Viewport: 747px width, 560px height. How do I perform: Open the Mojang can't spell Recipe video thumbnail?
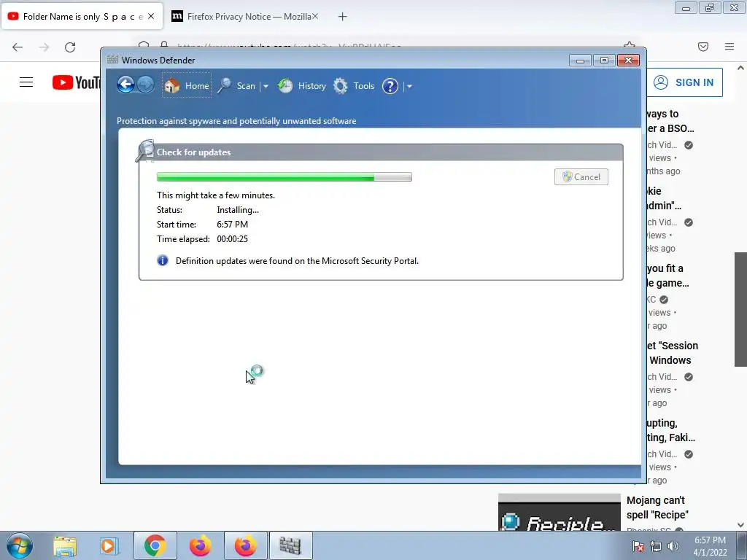coord(560,512)
